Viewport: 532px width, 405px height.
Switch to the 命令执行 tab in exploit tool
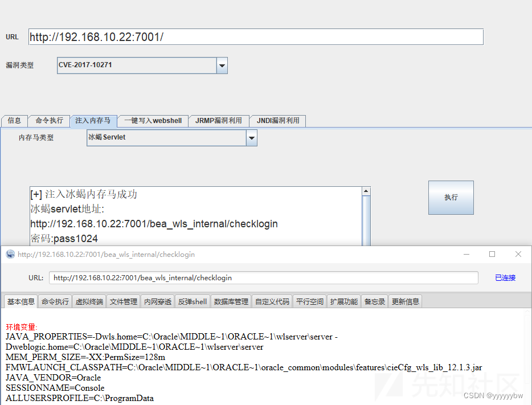click(x=49, y=121)
